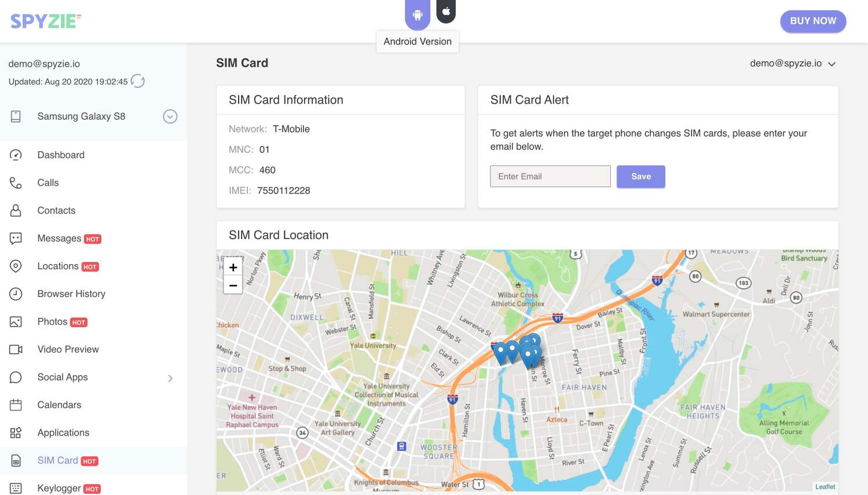Go to the Locations section

[58, 266]
